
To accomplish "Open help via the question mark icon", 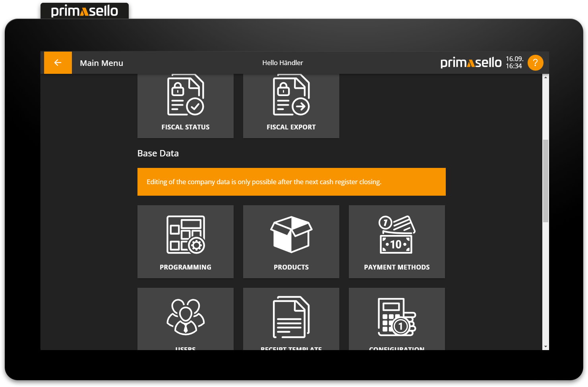I will click(x=535, y=63).
